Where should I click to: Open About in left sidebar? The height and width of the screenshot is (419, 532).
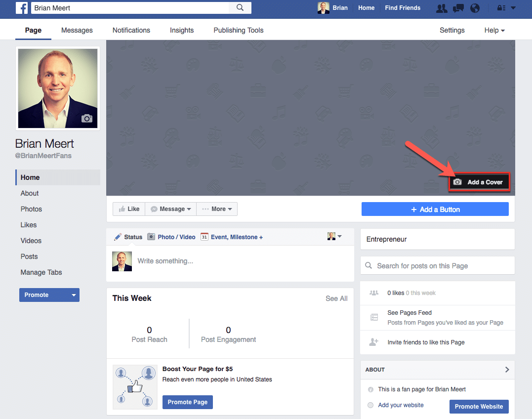[30, 193]
